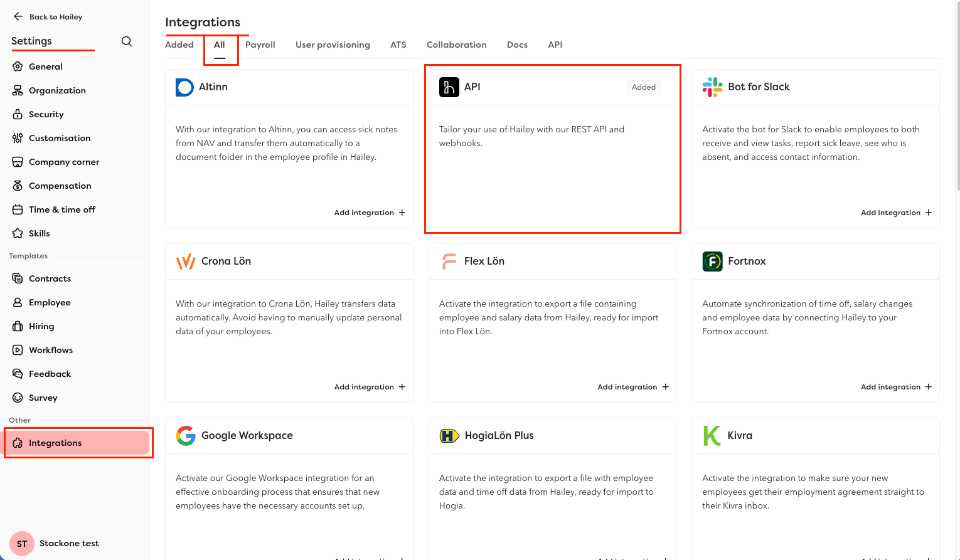Select the API filter tab
960x560 pixels.
555,45
